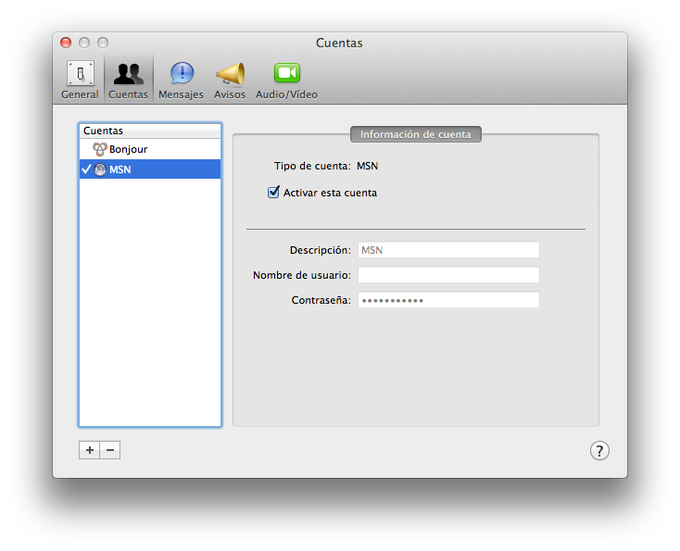
Task: Minimize the Cuentas window
Action: point(84,42)
